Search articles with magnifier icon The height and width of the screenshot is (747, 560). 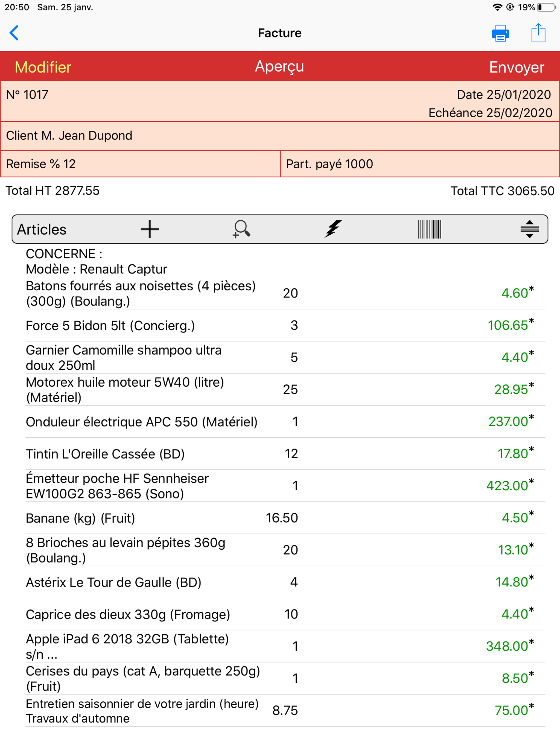pyautogui.click(x=241, y=229)
